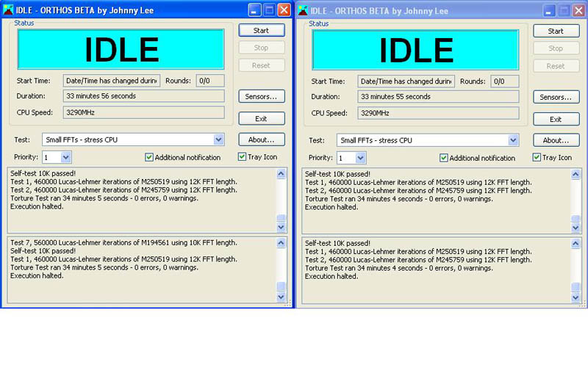Click scroll up arrow of lower log, right window
This screenshot has height=381, width=588.
[576, 244]
